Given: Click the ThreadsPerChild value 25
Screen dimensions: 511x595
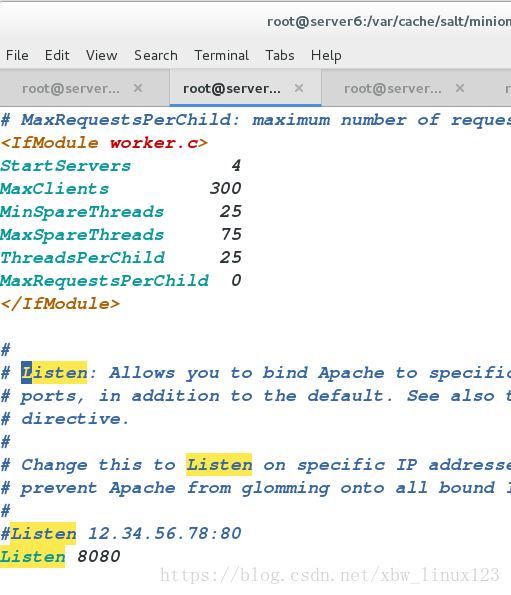Looking at the screenshot, I should [x=231, y=258].
